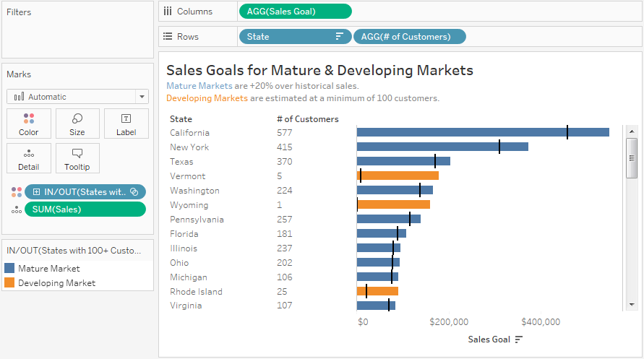The height and width of the screenshot is (359, 644).
Task: Open the Tooltip marks card button
Action: coord(77,158)
